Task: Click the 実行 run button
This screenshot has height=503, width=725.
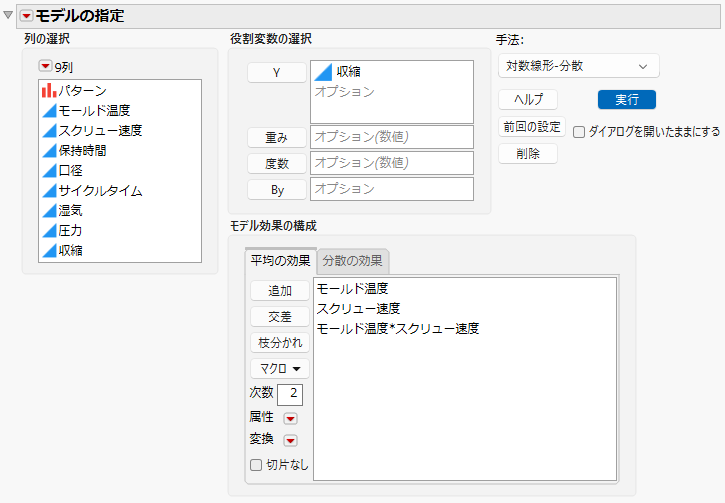Action: 627,99
